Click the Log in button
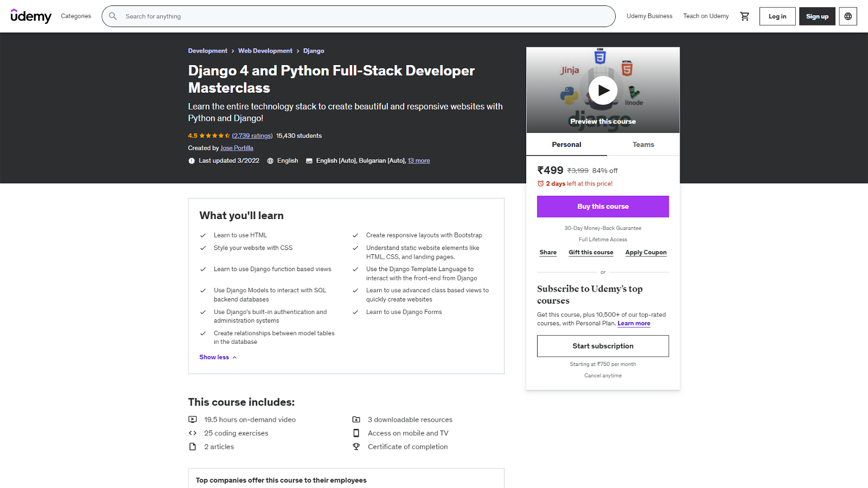Screen dimensions: 868x488 click(x=777, y=16)
